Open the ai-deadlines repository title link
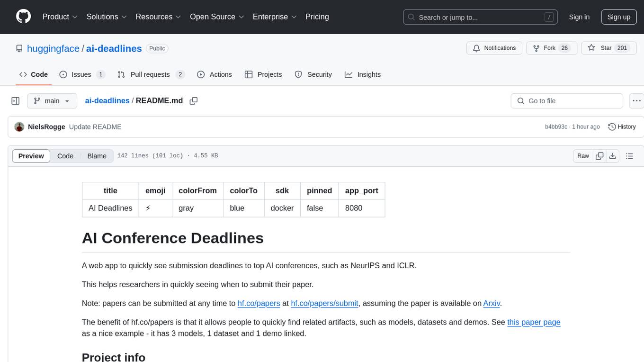644x362 pixels. [114, 48]
